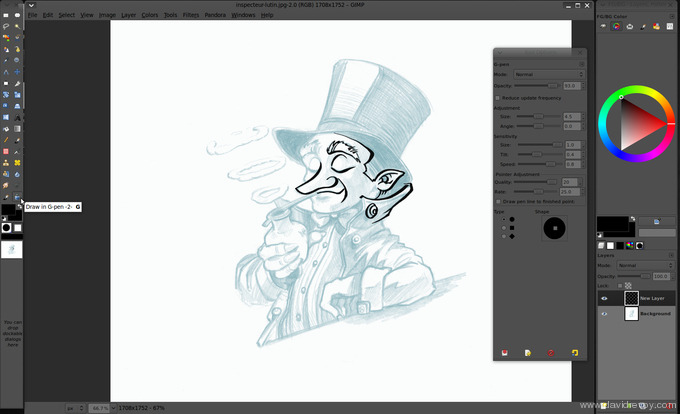Choose the diamond pen Type radio
Viewport: 680px width, 414px height.
coord(503,236)
